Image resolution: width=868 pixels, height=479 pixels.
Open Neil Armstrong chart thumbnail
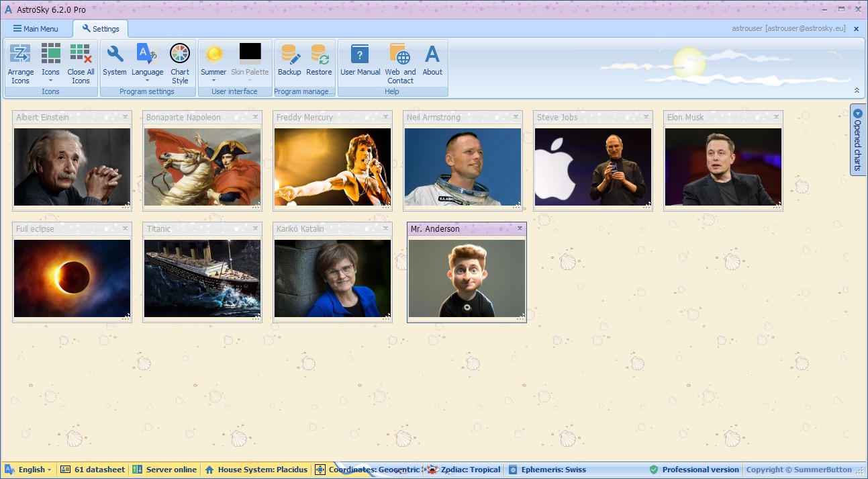pos(463,167)
